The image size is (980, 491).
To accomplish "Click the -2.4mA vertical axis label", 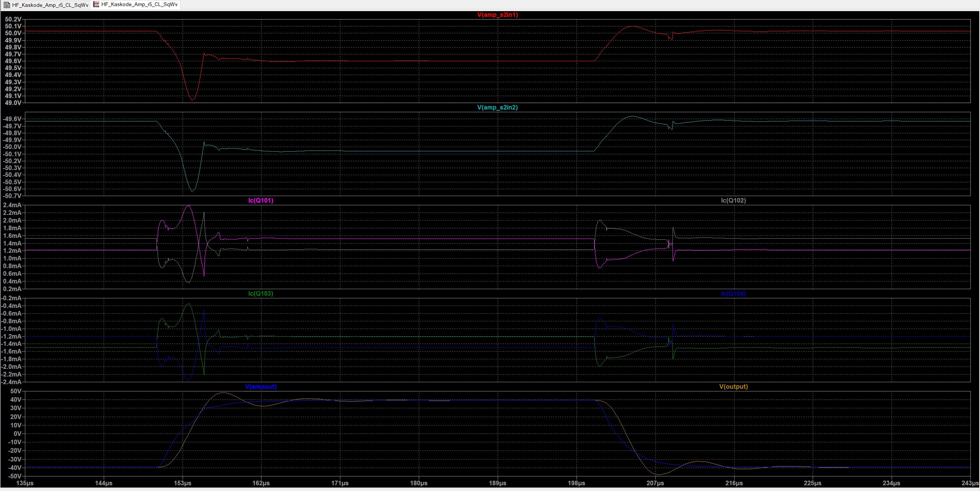I will pos(11,382).
